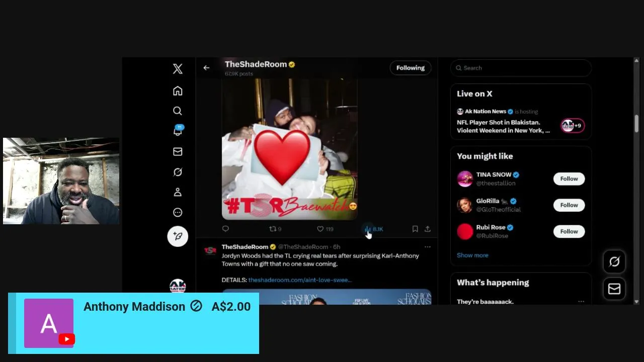
Task: Open Profile person icon
Action: pyautogui.click(x=178, y=192)
